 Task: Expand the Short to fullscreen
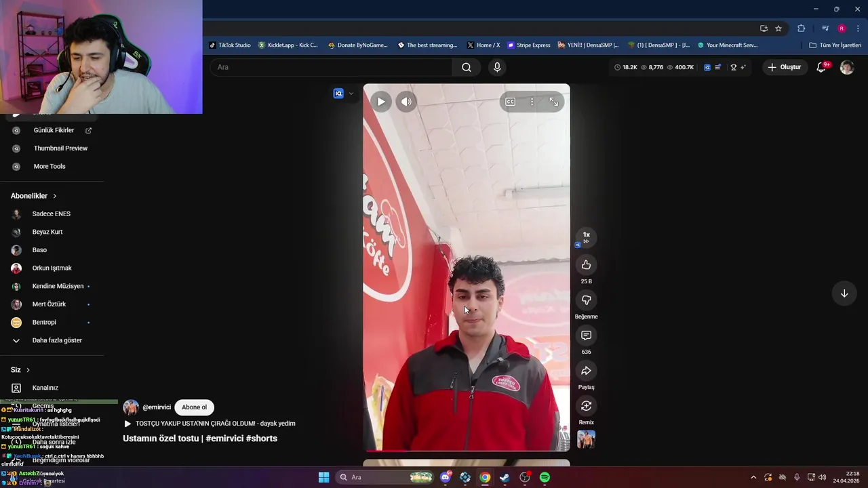tap(554, 102)
